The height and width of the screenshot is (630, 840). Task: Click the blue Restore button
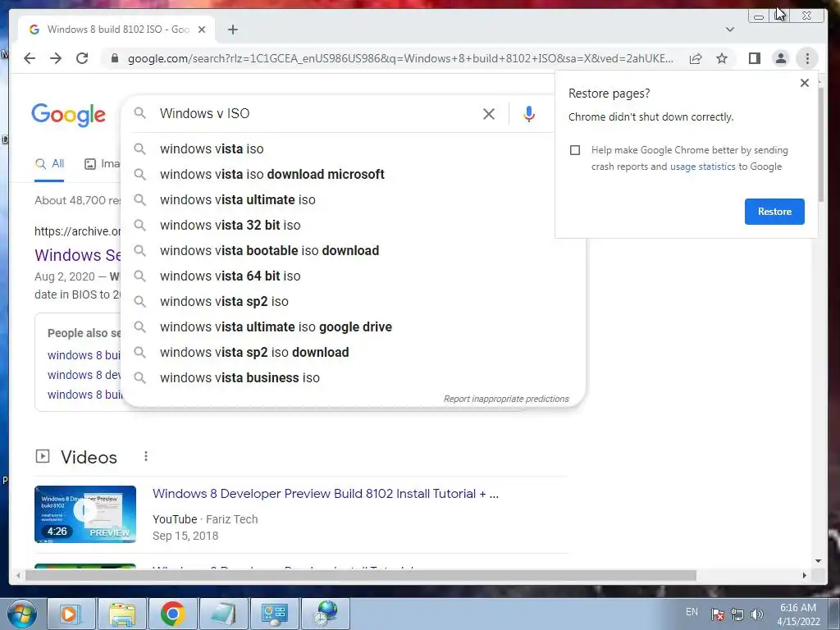pos(774,212)
